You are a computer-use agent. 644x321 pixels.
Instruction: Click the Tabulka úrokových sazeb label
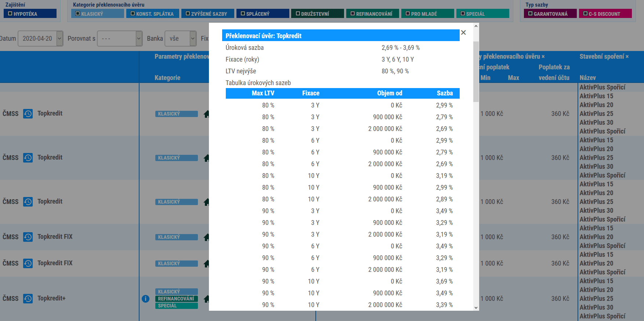[258, 83]
